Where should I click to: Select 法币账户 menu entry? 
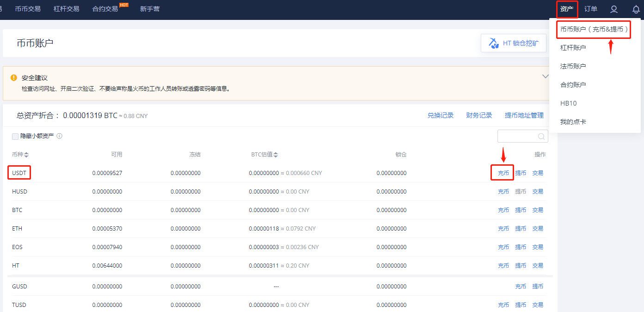point(573,66)
